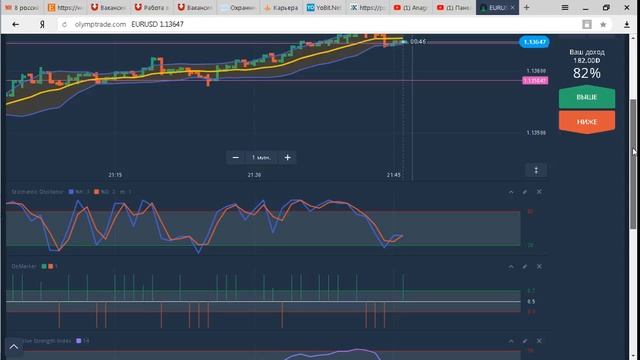Switch to the second YouTube (1) Пан tab
Screen dimensions: 640x360
453,7
